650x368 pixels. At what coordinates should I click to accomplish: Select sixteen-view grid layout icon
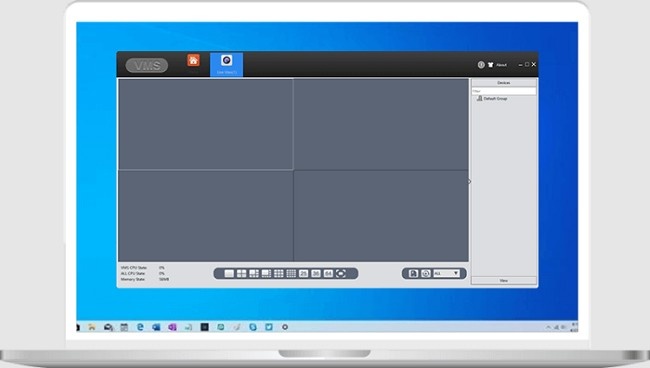[291, 274]
